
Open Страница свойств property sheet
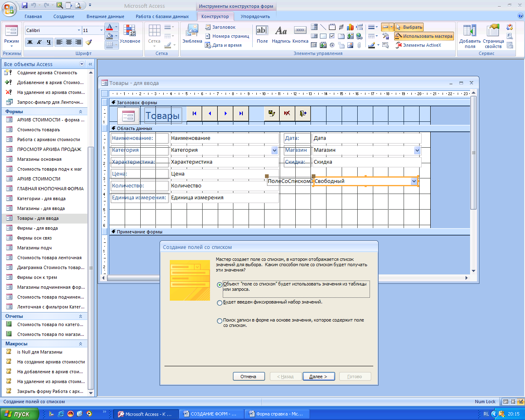[493, 36]
